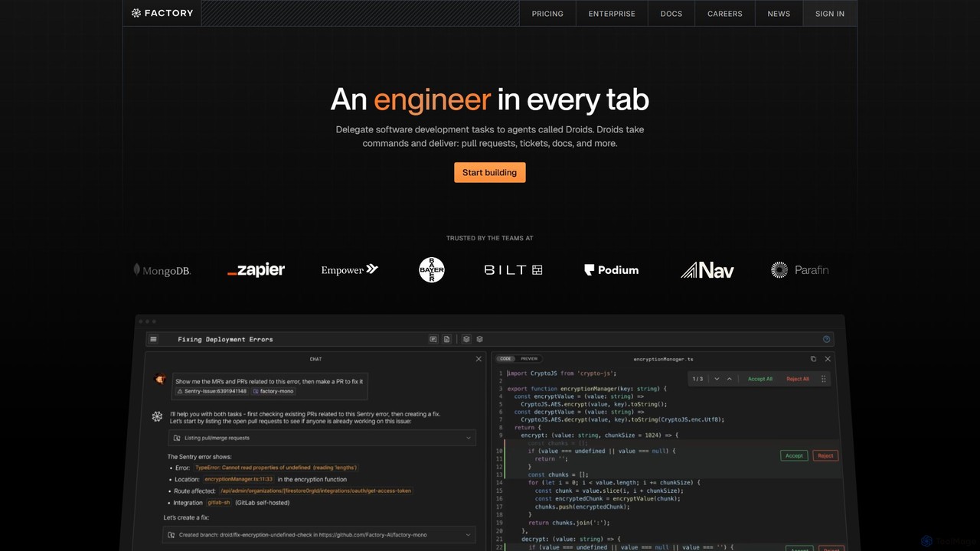Click the factory-mono repository tag
This screenshot has width=980, height=551.
click(x=273, y=391)
